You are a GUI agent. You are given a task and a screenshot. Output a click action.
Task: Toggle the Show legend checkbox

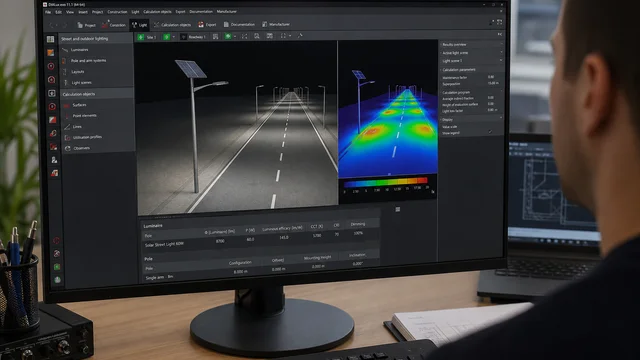click(490, 131)
